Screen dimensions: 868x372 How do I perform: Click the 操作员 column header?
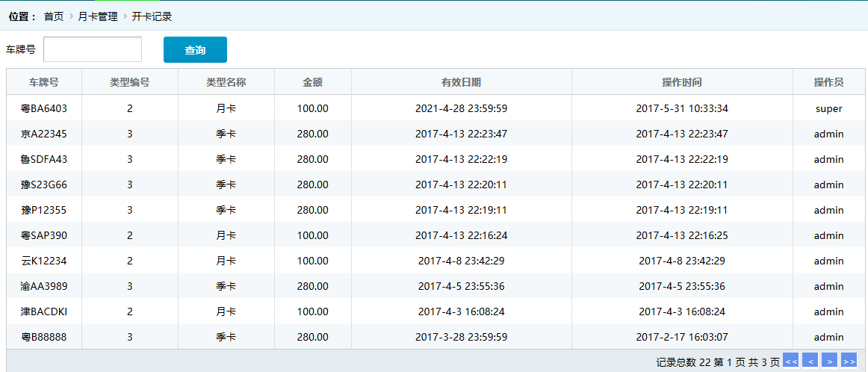pyautogui.click(x=828, y=82)
